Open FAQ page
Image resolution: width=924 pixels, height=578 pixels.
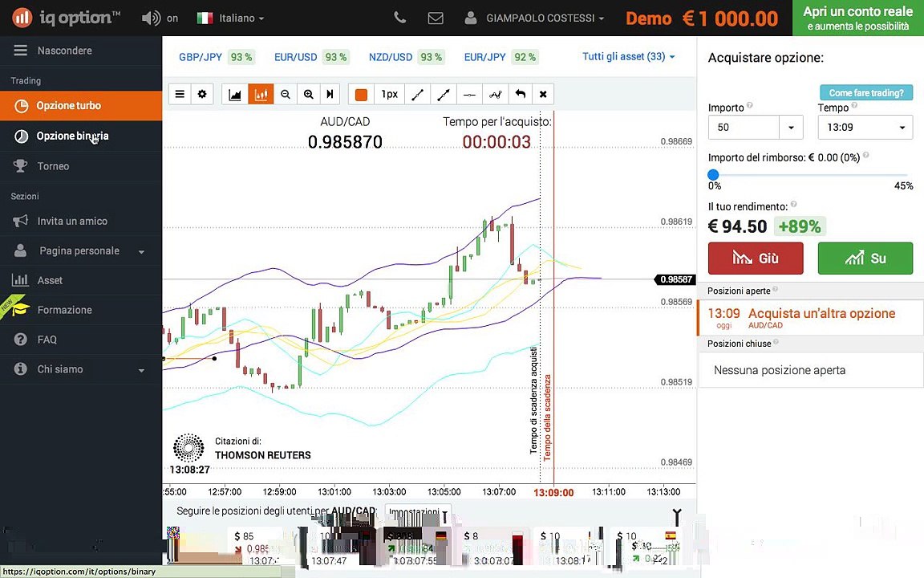click(81, 340)
